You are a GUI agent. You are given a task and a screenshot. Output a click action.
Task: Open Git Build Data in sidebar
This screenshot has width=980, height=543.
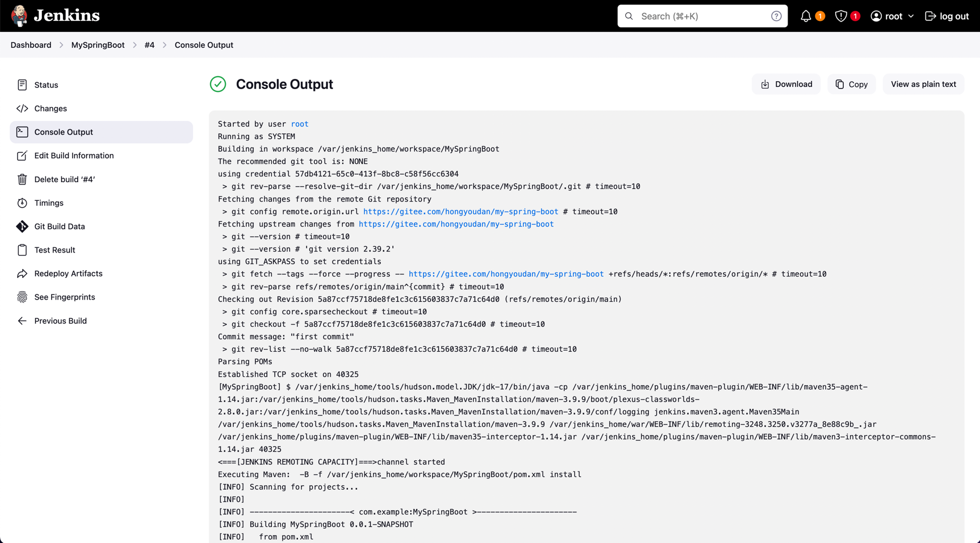pyautogui.click(x=59, y=226)
